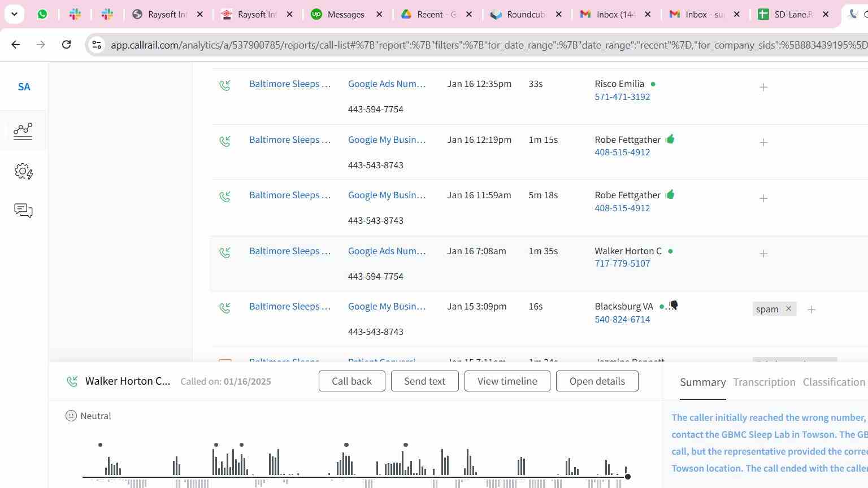Click phone number link 571-471-3192
Screen dimensions: 868x488
pyautogui.click(x=622, y=97)
